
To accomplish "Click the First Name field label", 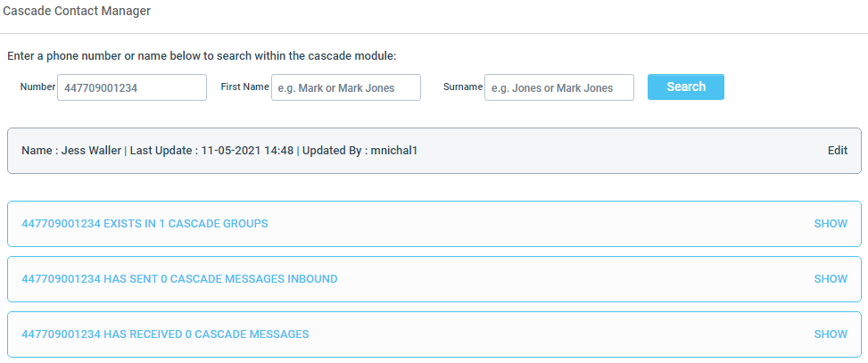I will pos(244,87).
